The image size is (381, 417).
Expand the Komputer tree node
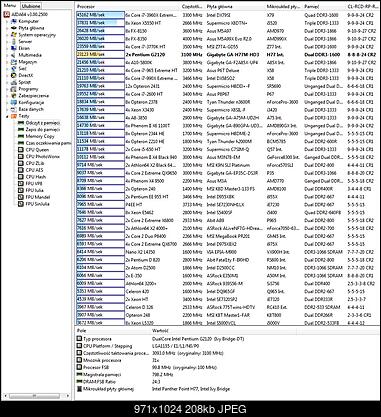(7, 21)
